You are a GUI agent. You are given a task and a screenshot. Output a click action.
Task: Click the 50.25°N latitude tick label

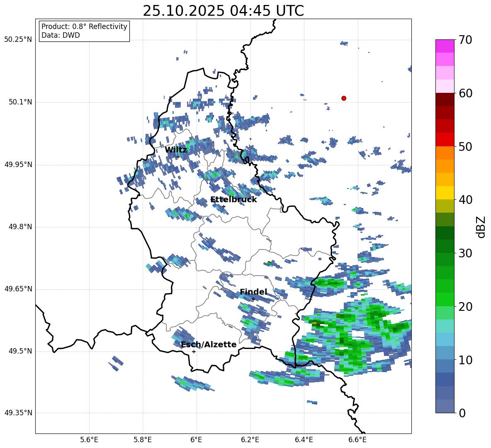[x=18, y=40]
